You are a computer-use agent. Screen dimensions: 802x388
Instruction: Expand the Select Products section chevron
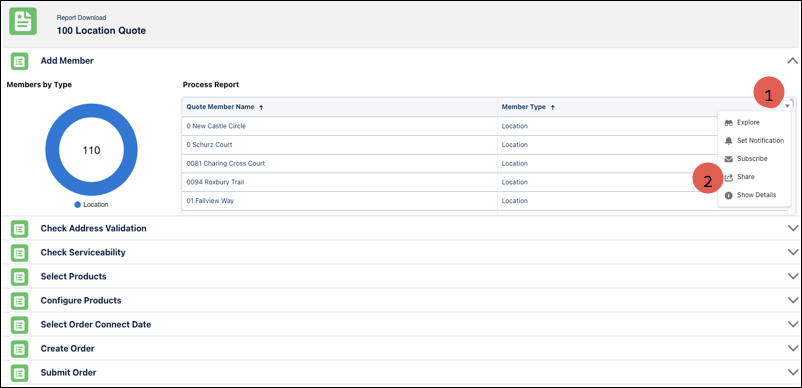[793, 276]
